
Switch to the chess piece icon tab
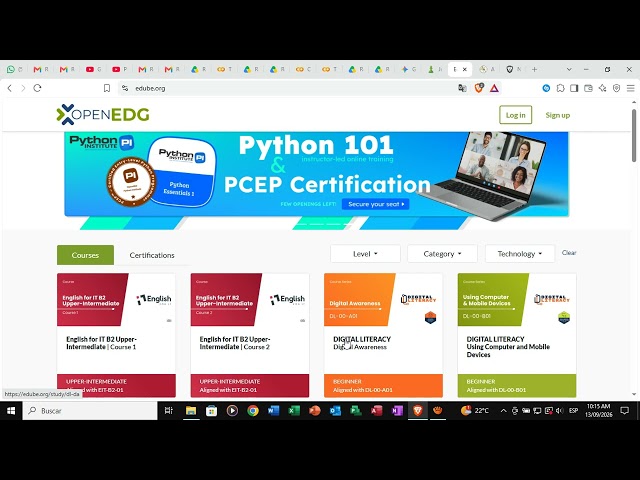pyautogui.click(x=435, y=69)
